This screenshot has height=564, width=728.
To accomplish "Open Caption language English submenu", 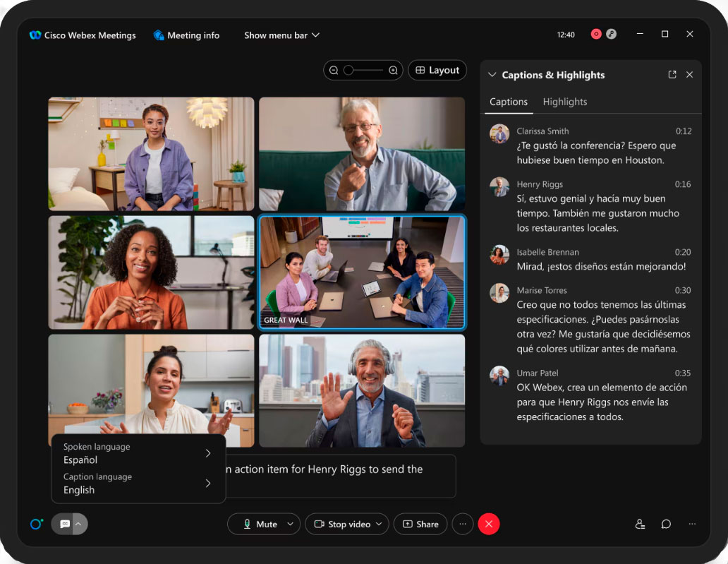I will [x=138, y=483].
